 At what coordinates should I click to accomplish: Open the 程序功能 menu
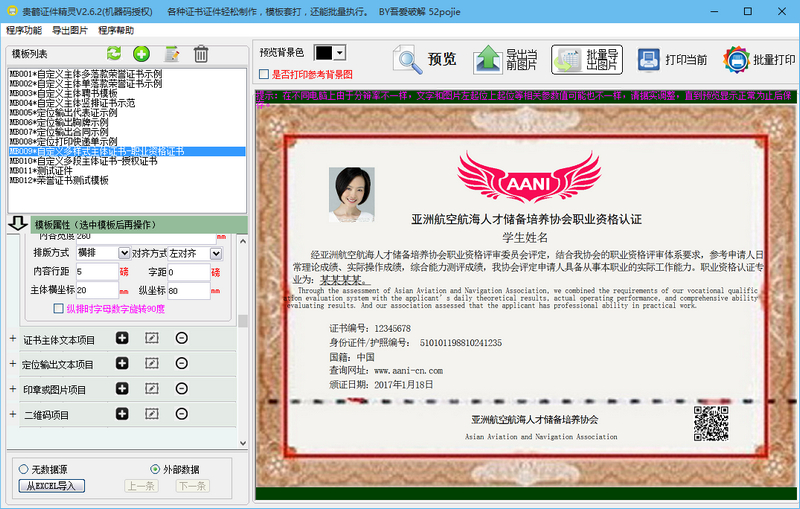tap(25, 31)
